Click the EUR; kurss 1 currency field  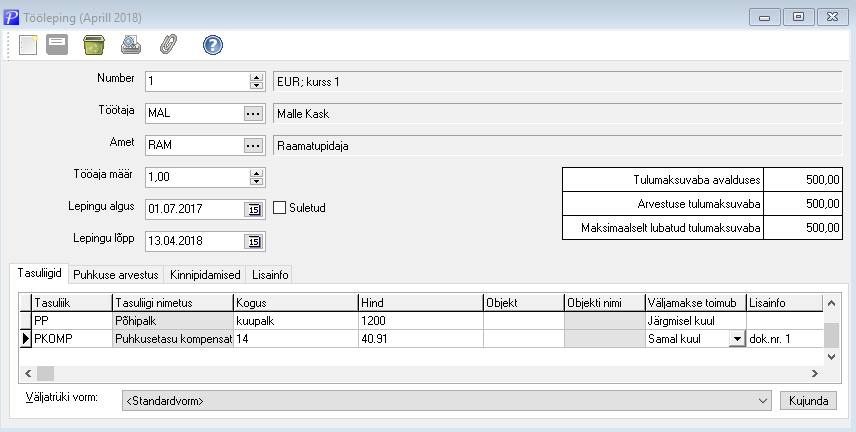click(557, 82)
